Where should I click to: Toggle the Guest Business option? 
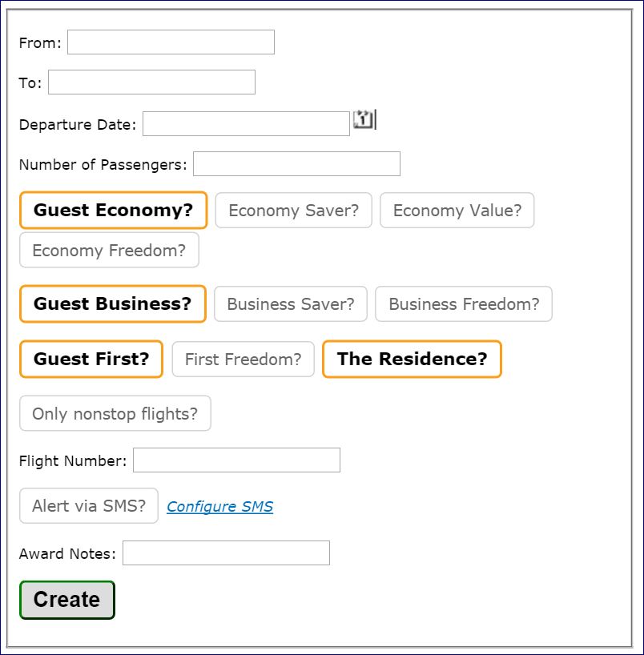[x=112, y=304]
